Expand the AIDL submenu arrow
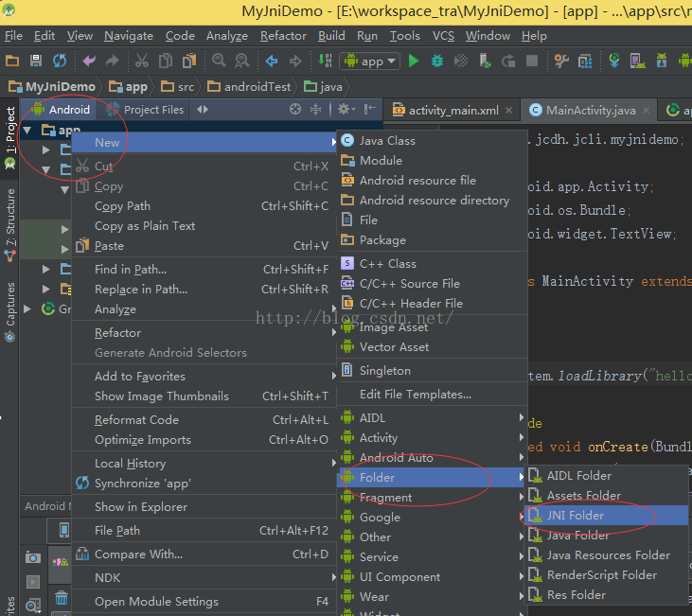Image resolution: width=692 pixels, height=616 pixels. pyautogui.click(x=522, y=417)
